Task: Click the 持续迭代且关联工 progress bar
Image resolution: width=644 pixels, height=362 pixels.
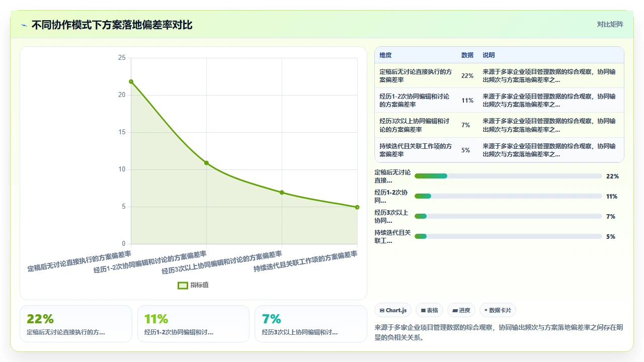Action: pos(508,236)
